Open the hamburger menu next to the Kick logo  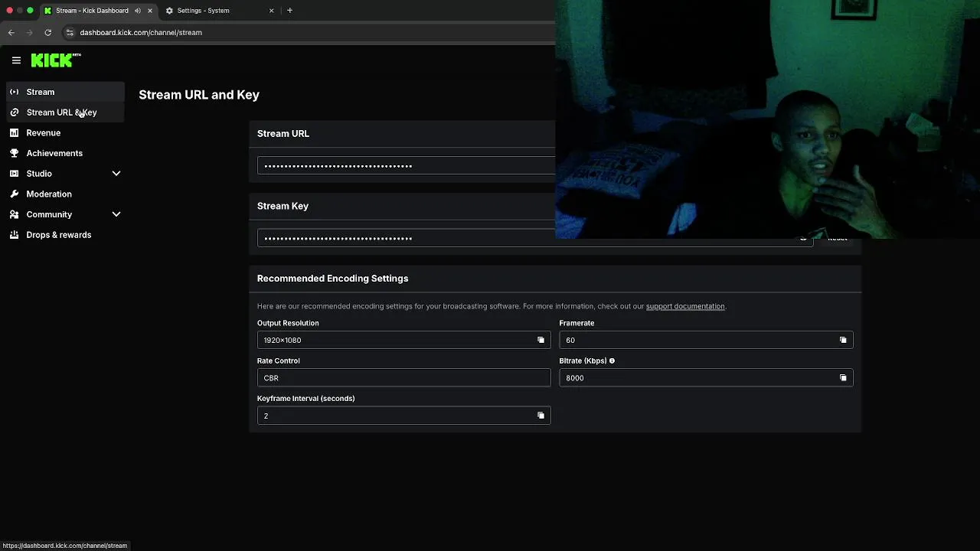16,60
